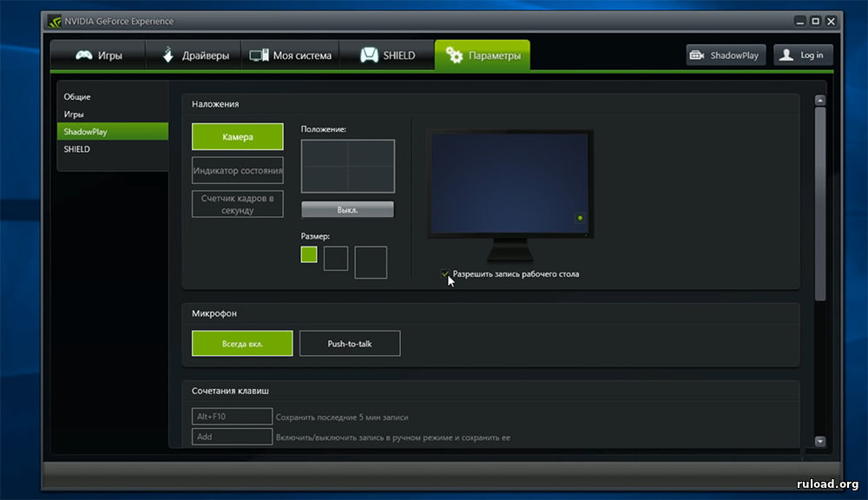The height and width of the screenshot is (500, 868).
Task: Choose the Индикатор состояния overlay
Action: pos(238,170)
